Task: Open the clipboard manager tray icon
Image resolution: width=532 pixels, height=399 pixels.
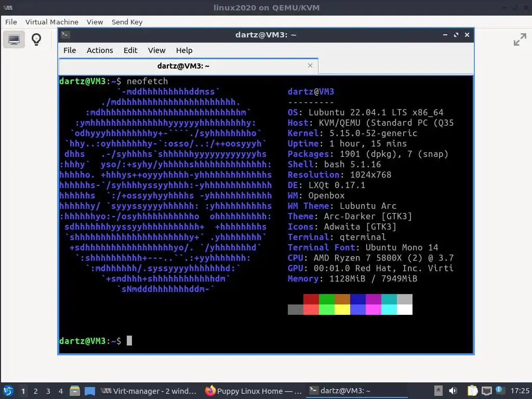Action: [x=472, y=391]
